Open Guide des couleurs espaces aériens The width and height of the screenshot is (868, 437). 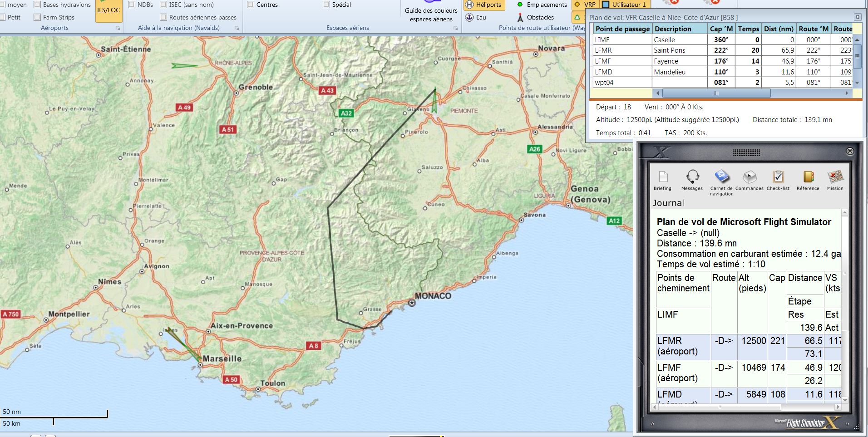tap(431, 12)
